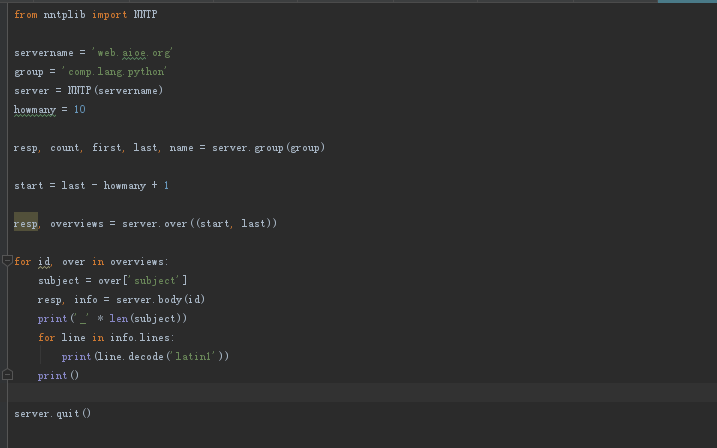This screenshot has width=717, height=448.
Task: Select the string 'web.aioe.org'
Action: [x=132, y=53]
